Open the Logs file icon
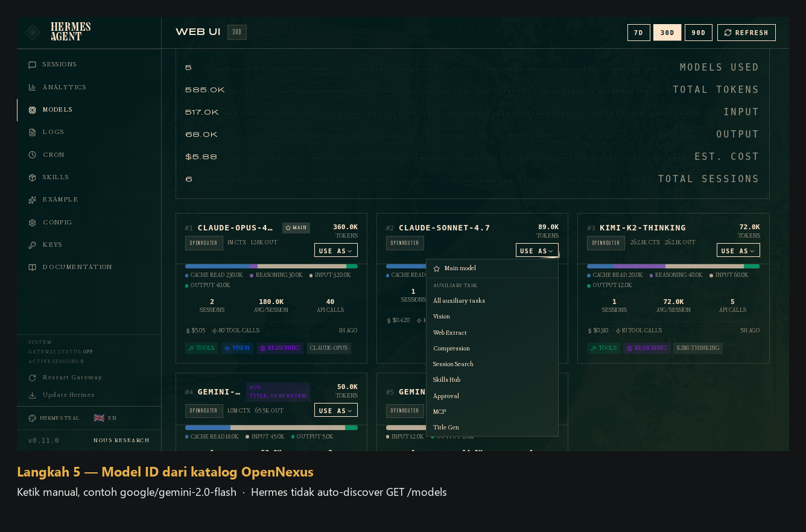806x532 pixels. (x=32, y=132)
